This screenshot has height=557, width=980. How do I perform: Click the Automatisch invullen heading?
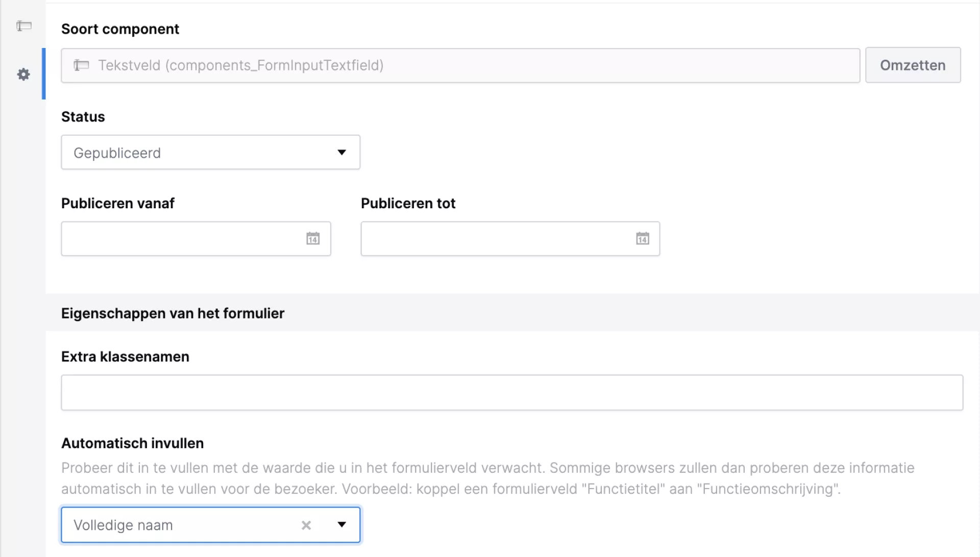[x=132, y=443]
